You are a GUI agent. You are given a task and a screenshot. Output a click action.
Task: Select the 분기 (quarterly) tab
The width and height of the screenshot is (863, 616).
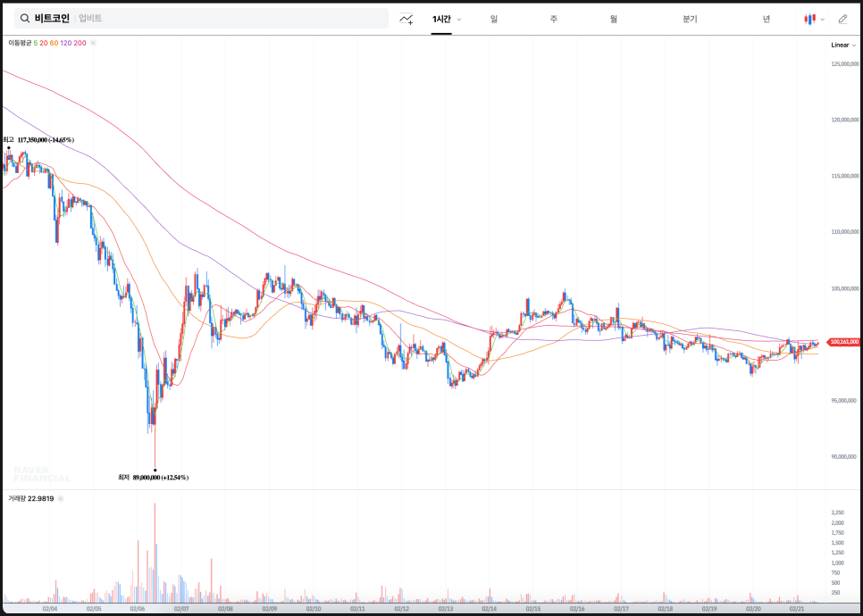[x=690, y=19]
